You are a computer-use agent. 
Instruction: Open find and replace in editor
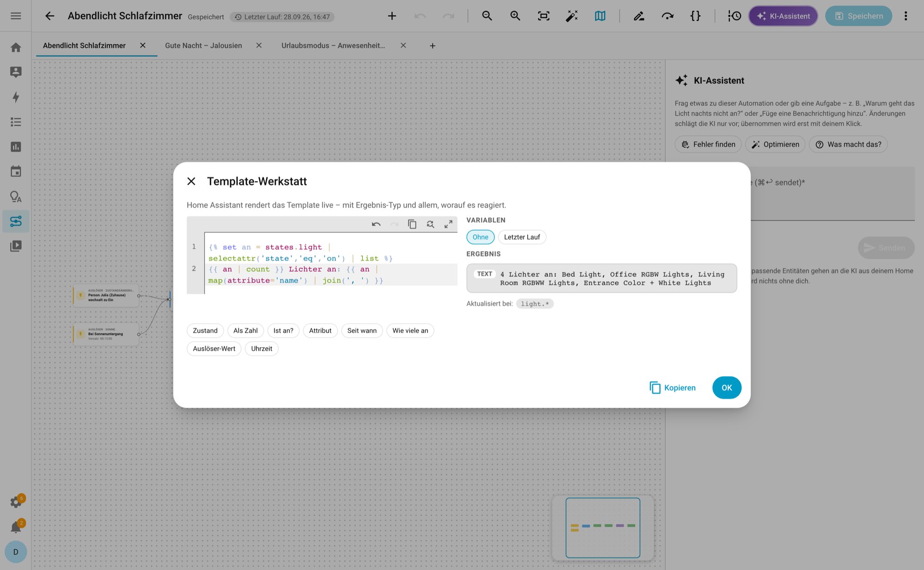tap(430, 224)
